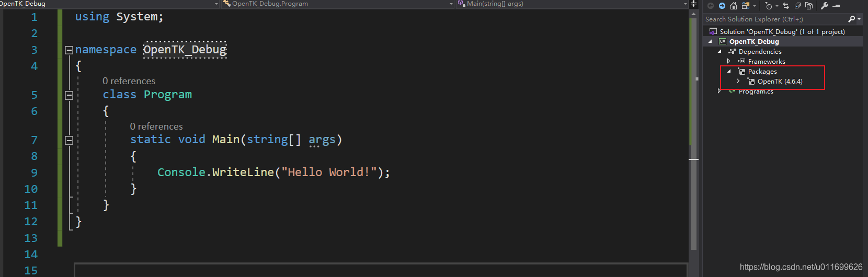The width and height of the screenshot is (868, 277).
Task: Collapse the Packages tree node
Action: click(729, 72)
